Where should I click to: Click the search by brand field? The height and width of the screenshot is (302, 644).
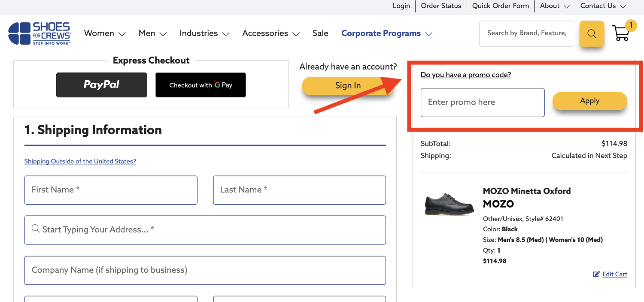click(x=527, y=33)
